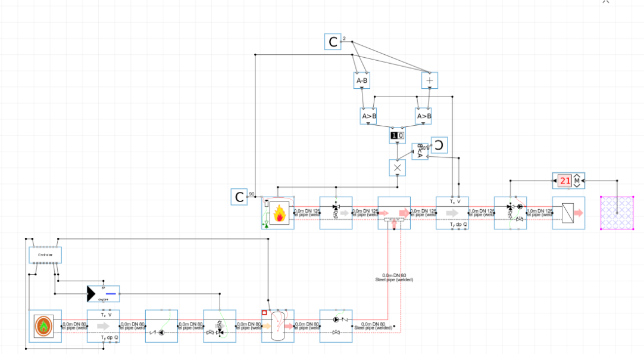Click 0.0m DN 125 label after boiler
This screenshot has width=644, height=354.
(307, 211)
